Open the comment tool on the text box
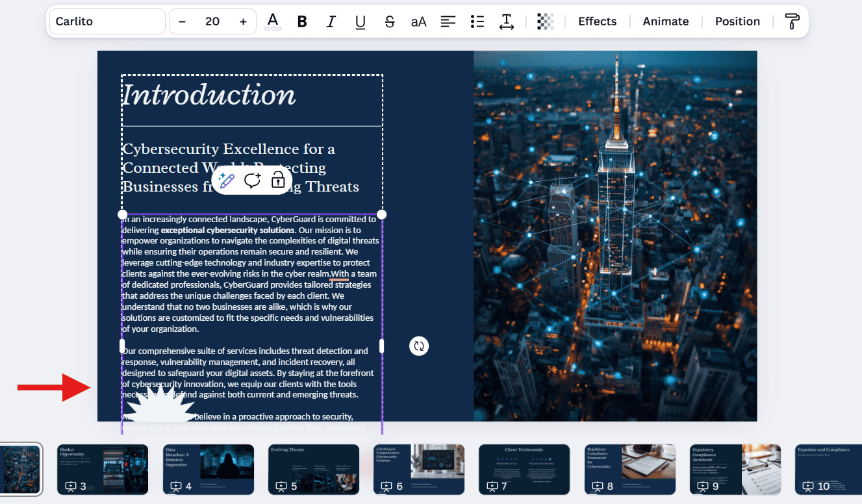862x504 pixels. click(253, 181)
